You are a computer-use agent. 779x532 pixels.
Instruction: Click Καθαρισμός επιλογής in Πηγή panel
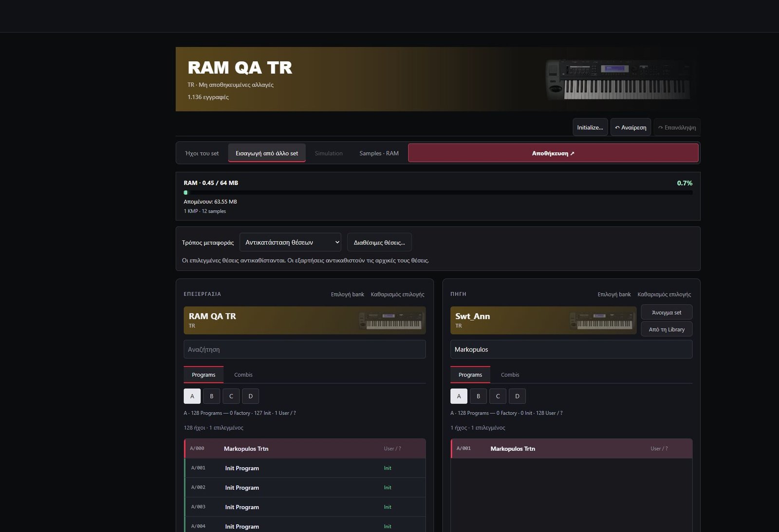[664, 294]
